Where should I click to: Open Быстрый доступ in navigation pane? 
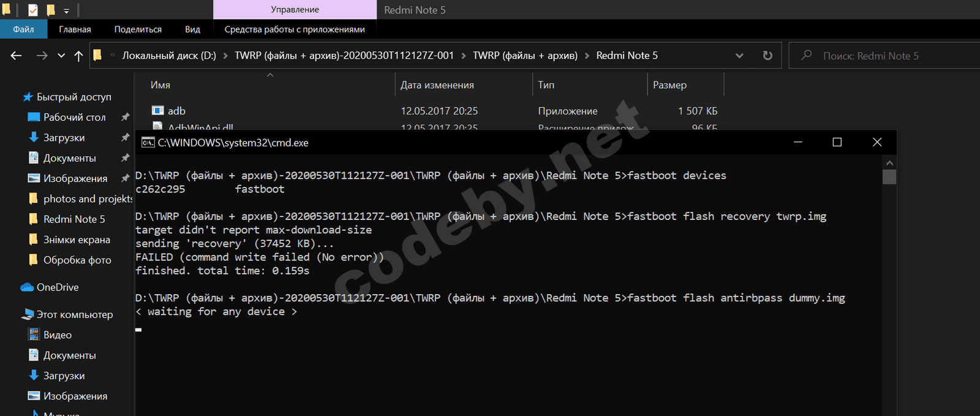click(x=73, y=97)
